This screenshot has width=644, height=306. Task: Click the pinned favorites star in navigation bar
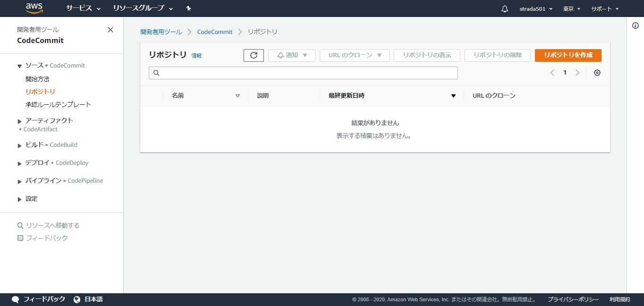tap(188, 8)
